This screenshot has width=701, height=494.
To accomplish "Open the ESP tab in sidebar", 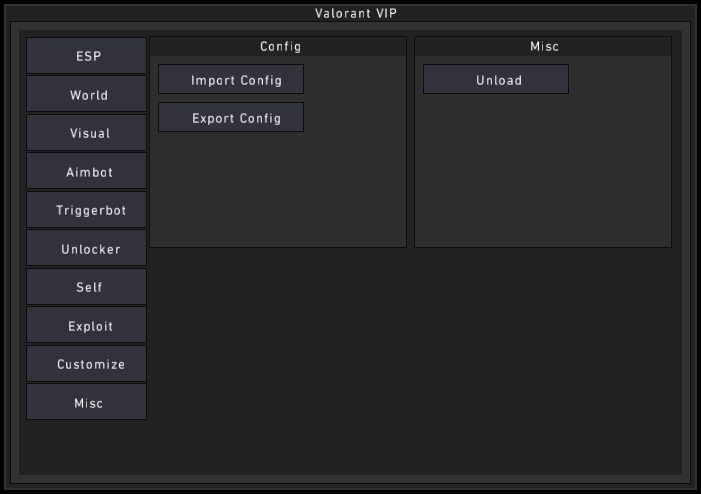I will click(87, 56).
